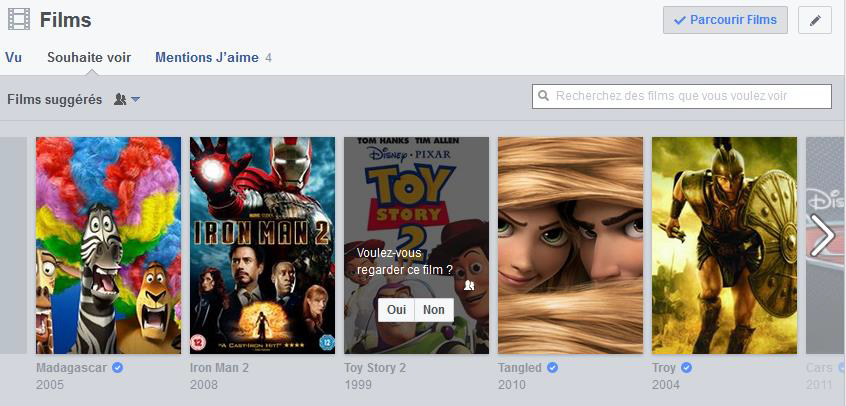Select the Souhaite voir tab
Image resolution: width=846 pixels, height=406 pixels.
[89, 57]
